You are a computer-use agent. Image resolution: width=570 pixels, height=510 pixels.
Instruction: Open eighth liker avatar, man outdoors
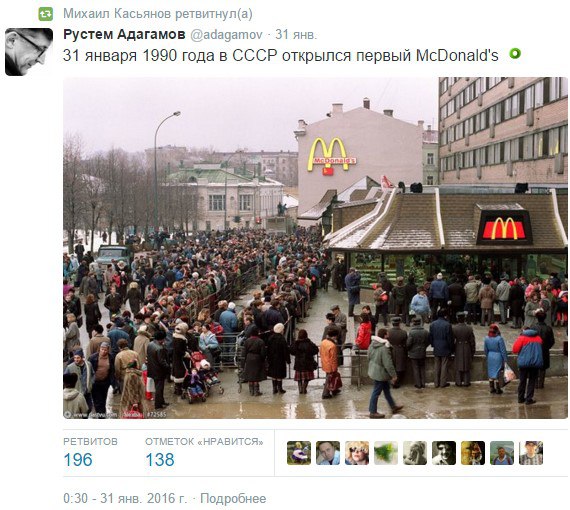[502, 453]
